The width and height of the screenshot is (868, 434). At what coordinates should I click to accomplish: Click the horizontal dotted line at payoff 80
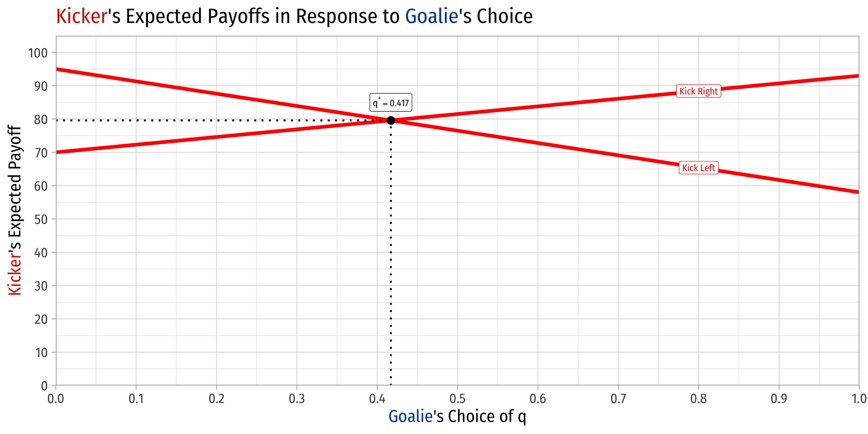tap(221, 120)
